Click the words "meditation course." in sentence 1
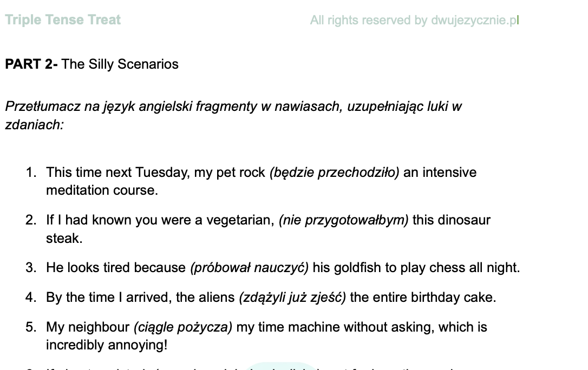The height and width of the screenshot is (370, 588). (x=101, y=190)
